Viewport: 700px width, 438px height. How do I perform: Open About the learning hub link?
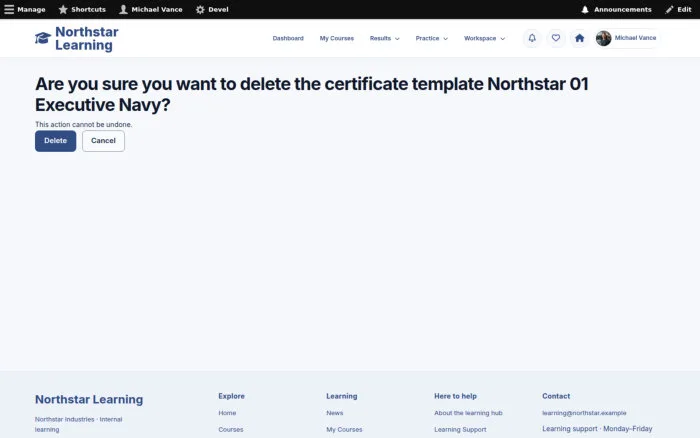pyautogui.click(x=468, y=413)
